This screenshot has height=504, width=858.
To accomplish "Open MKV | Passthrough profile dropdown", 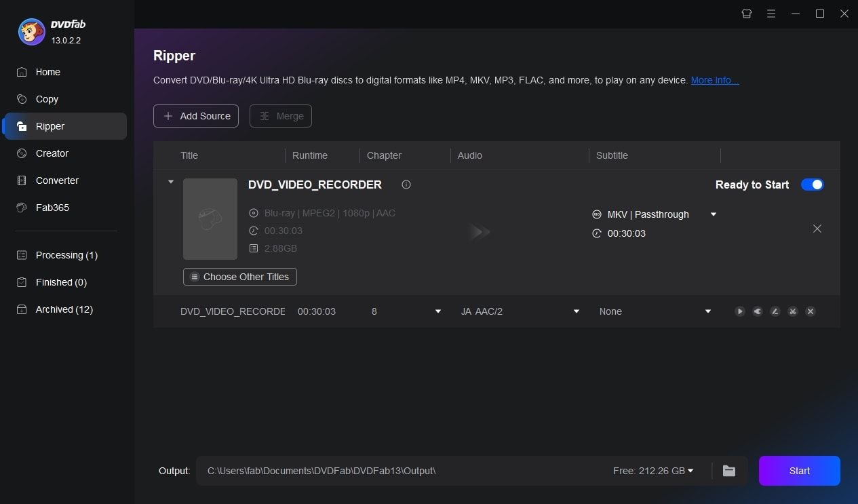I will pyautogui.click(x=713, y=214).
